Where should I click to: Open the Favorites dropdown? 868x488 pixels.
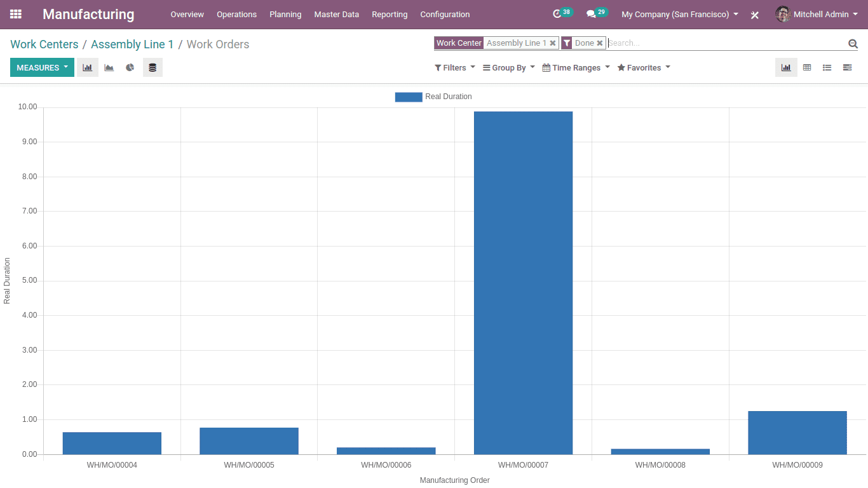pos(644,68)
